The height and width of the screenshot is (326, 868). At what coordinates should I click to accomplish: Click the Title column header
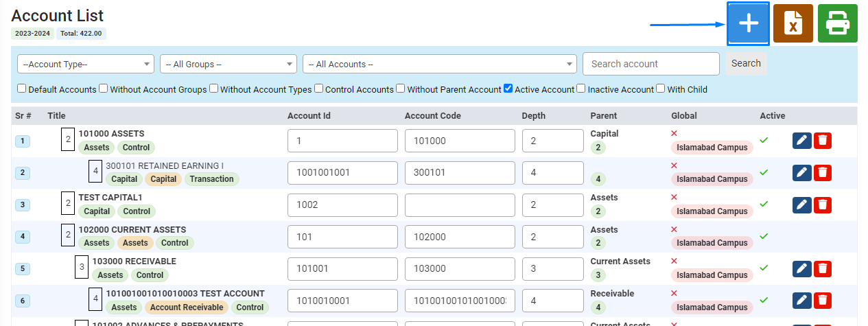click(x=56, y=116)
